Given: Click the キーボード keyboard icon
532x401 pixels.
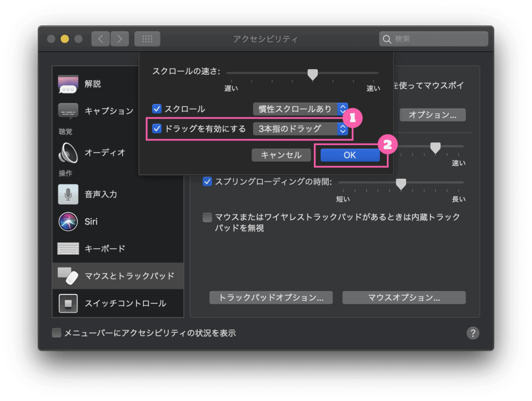Looking at the screenshot, I should pyautogui.click(x=68, y=249).
